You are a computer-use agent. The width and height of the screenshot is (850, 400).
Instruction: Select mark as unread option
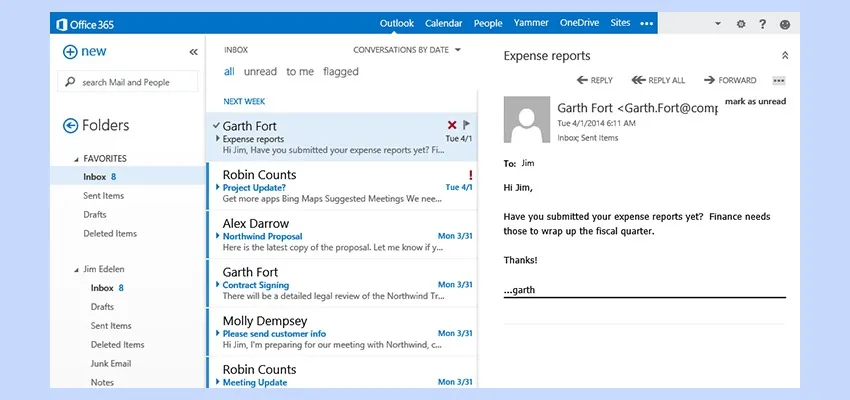tap(755, 101)
